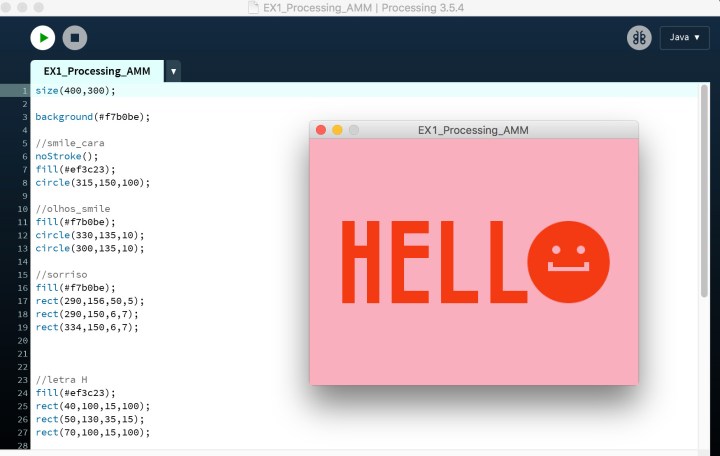Select the EX1_Processing_AMM editor tab
Image resolution: width=720 pixels, height=456 pixels.
click(96, 71)
